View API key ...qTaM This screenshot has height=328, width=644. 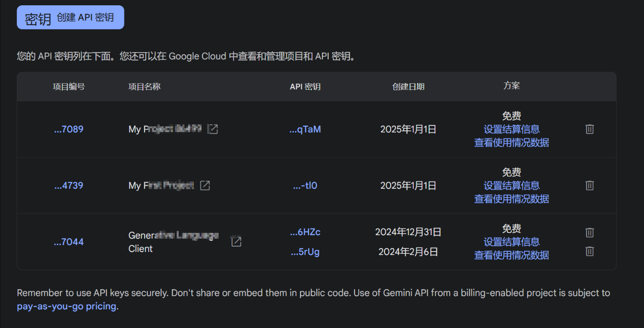coord(305,129)
